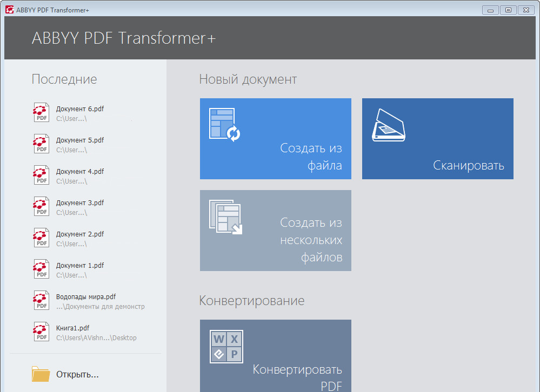
Task: Click the PDF icon for Водопады мира.pdf
Action: pyautogui.click(x=41, y=301)
